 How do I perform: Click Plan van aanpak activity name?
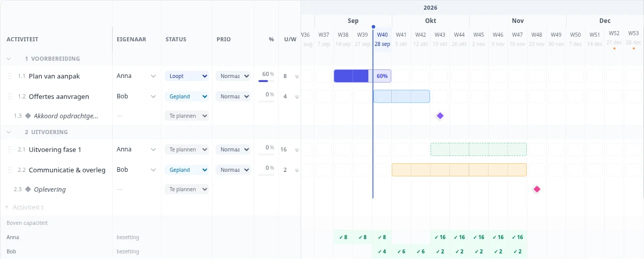pyautogui.click(x=55, y=76)
